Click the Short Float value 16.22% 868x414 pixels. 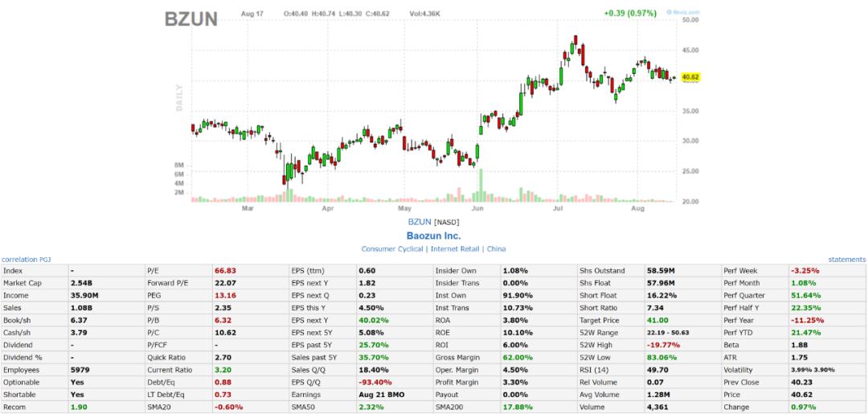coord(661,296)
